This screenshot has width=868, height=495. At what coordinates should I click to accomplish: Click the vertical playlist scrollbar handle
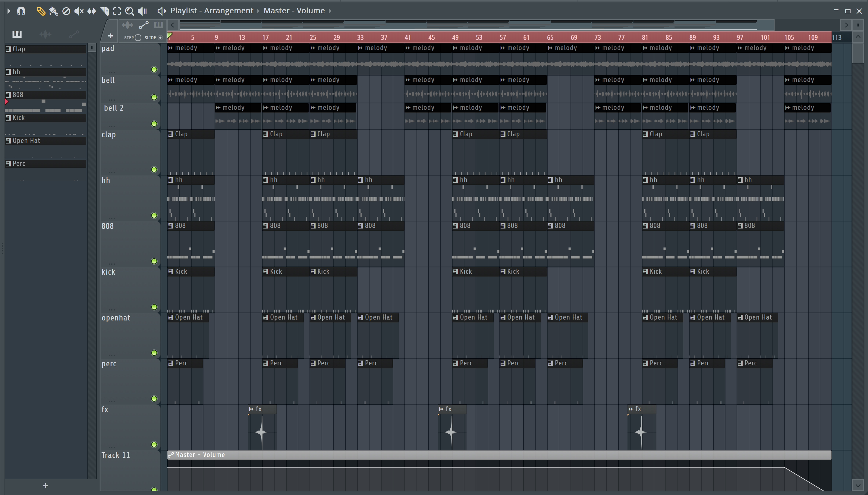858,53
